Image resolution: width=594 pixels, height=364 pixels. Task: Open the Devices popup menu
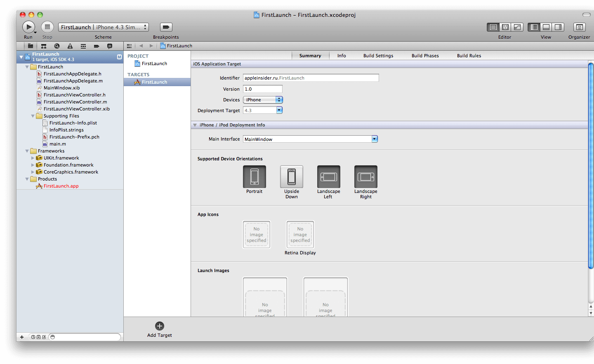click(263, 100)
